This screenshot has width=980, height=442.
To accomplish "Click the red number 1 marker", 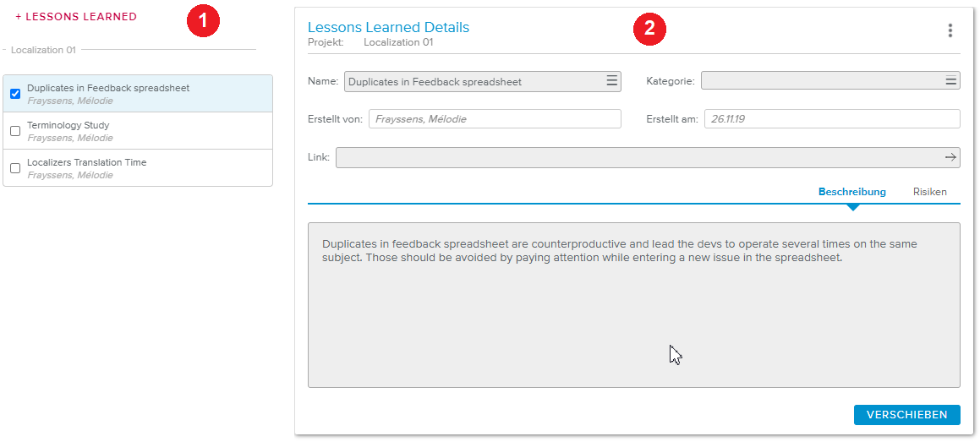I will 203,21.
